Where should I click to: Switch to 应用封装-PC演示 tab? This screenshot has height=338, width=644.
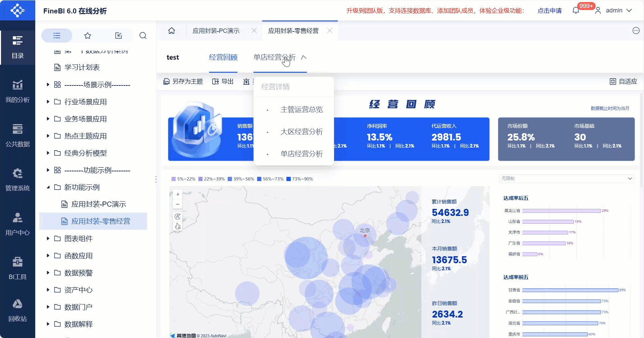tap(216, 31)
